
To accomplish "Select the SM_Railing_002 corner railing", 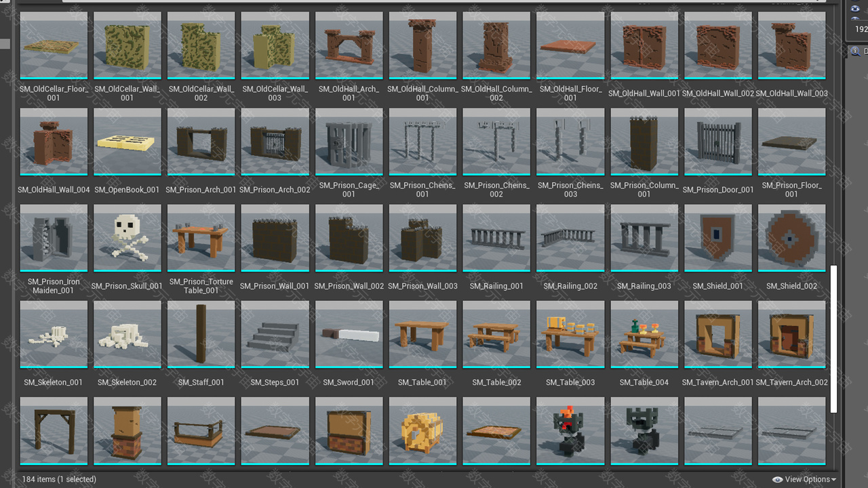I will [x=570, y=238].
